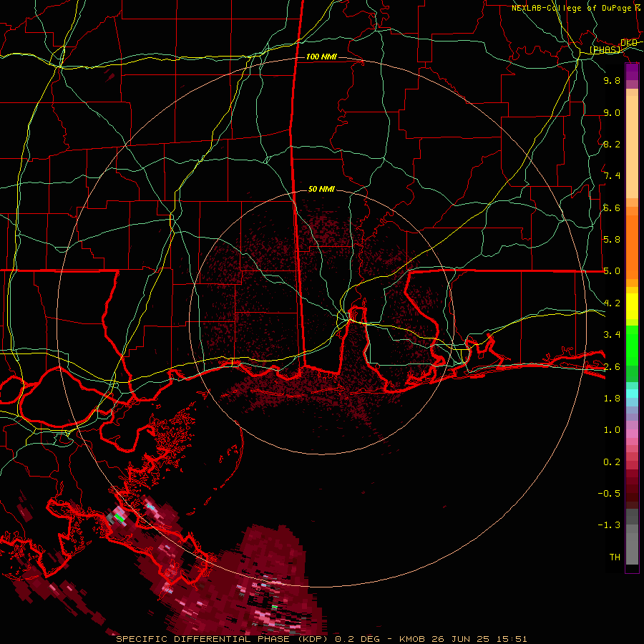Click the DKB label near the top right
This screenshot has height=644, width=644.
[x=629, y=43]
